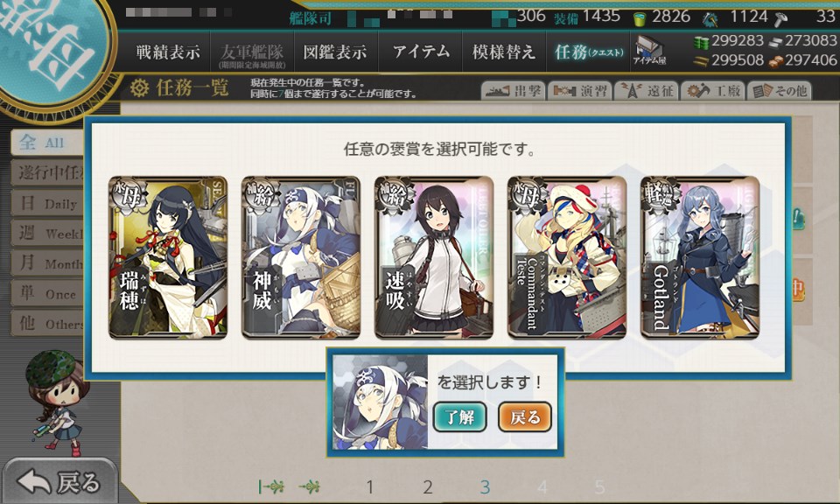
Task: Select the Commandant Teste reward card
Action: tap(567, 257)
